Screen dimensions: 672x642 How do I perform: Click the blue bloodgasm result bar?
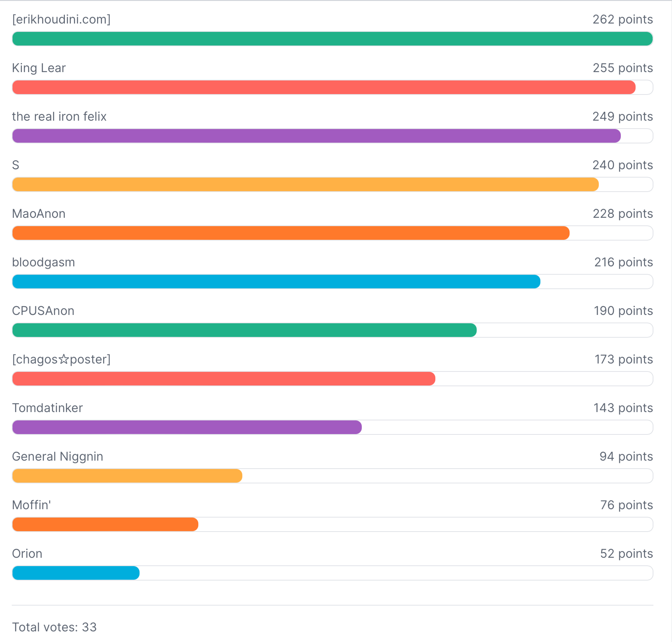pos(276,282)
